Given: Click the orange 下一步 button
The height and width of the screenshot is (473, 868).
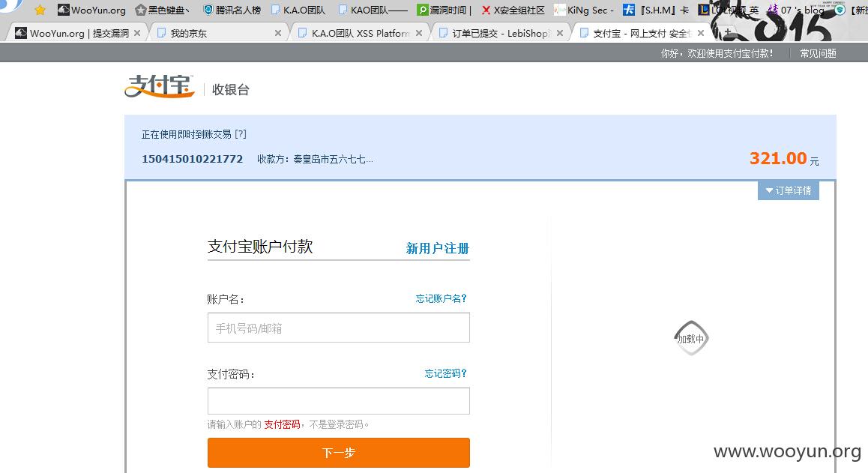Looking at the screenshot, I should [x=339, y=453].
